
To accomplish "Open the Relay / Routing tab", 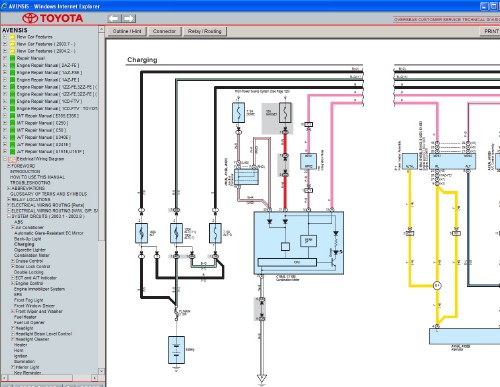I will [205, 31].
